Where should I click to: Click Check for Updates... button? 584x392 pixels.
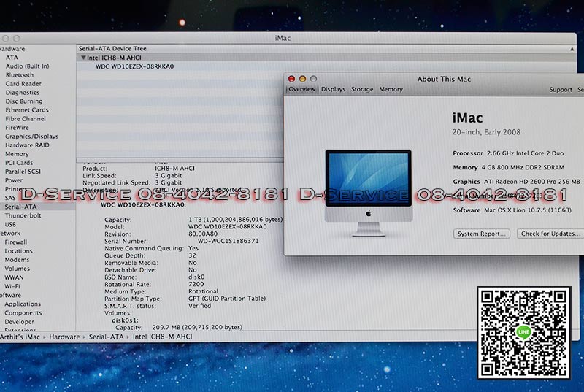(x=550, y=234)
